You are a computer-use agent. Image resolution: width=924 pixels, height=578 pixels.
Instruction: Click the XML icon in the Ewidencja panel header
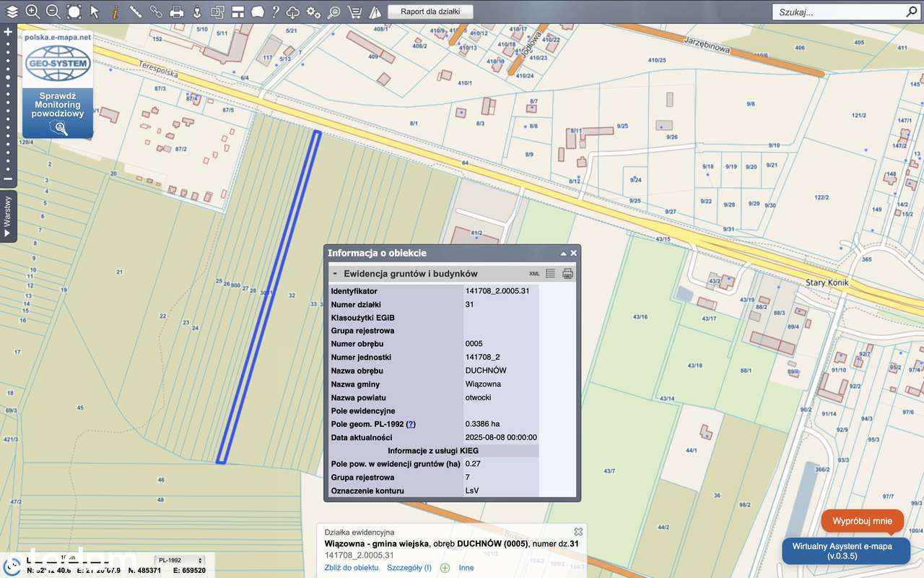click(x=533, y=274)
